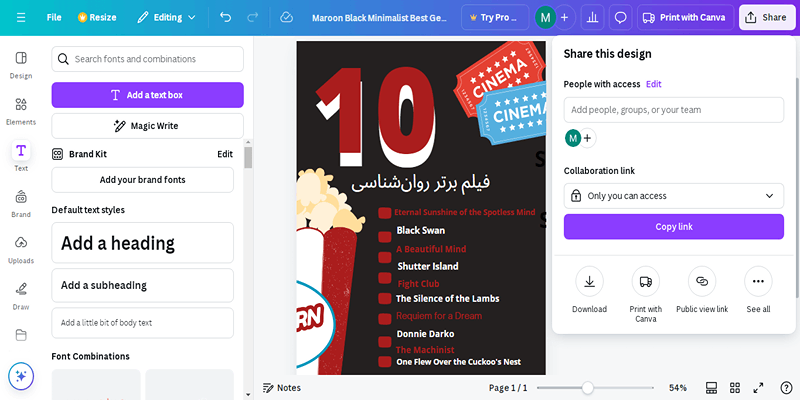Open the Resize option
This screenshot has width=800, height=400.
coord(97,17)
